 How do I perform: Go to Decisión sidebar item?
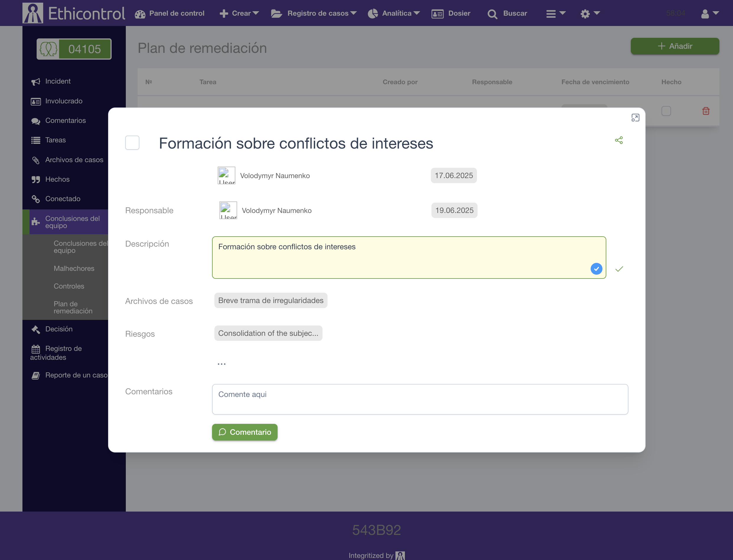tap(59, 329)
